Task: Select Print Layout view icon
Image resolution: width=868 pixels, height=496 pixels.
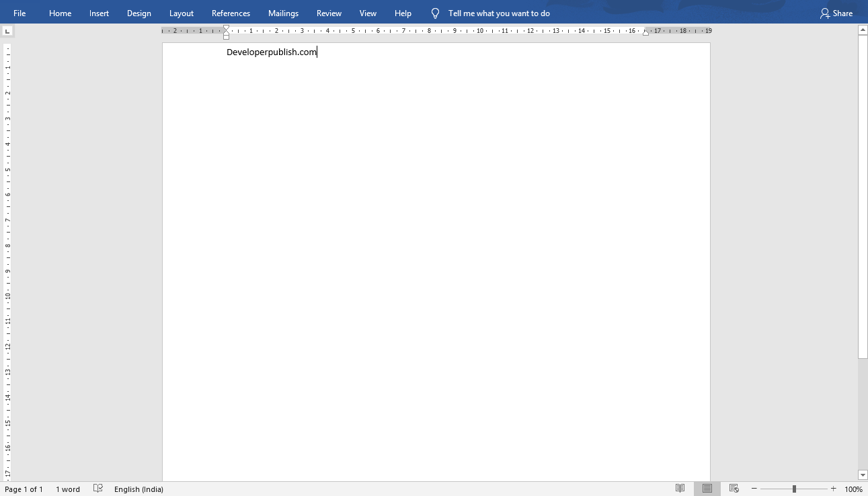Action: (x=707, y=489)
